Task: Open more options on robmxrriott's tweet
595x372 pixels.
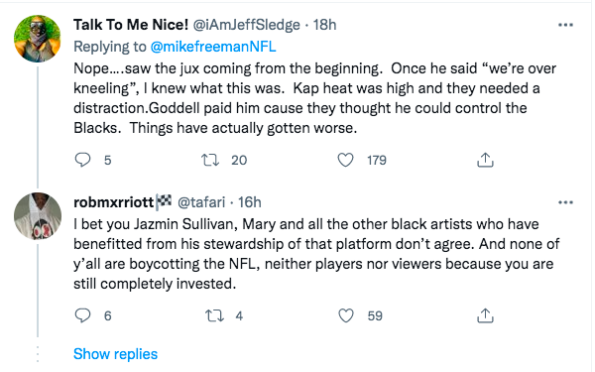Action: pyautogui.click(x=565, y=202)
